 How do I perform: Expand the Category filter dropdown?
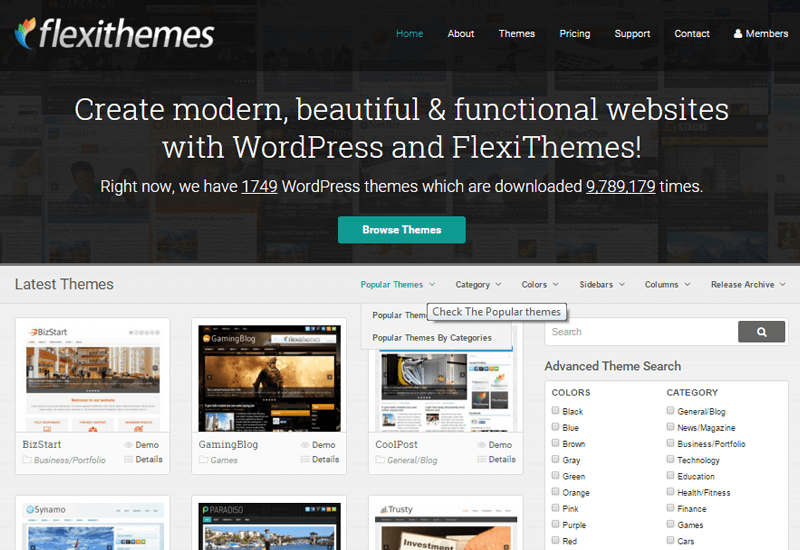click(478, 285)
